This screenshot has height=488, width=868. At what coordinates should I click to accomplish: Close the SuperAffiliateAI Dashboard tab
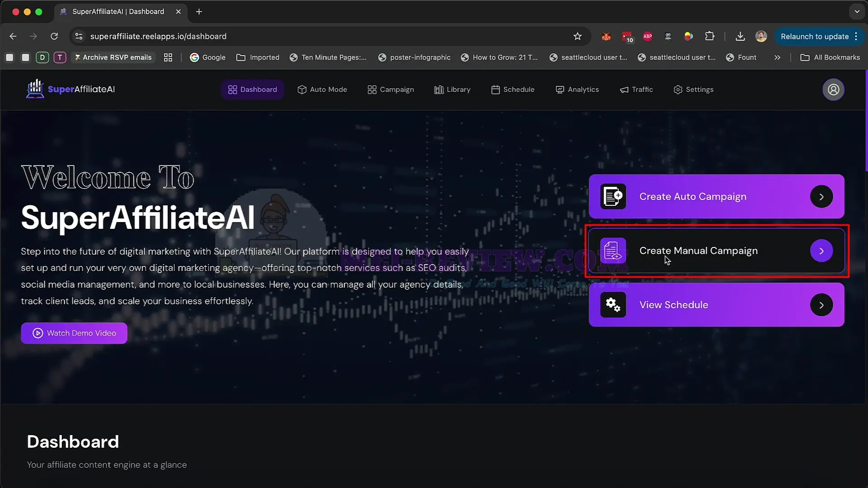click(x=178, y=12)
